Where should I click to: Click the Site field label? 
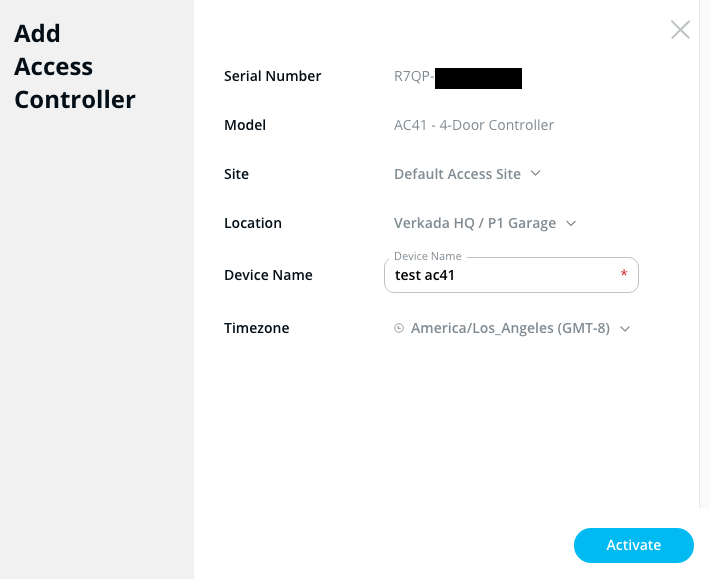236,174
